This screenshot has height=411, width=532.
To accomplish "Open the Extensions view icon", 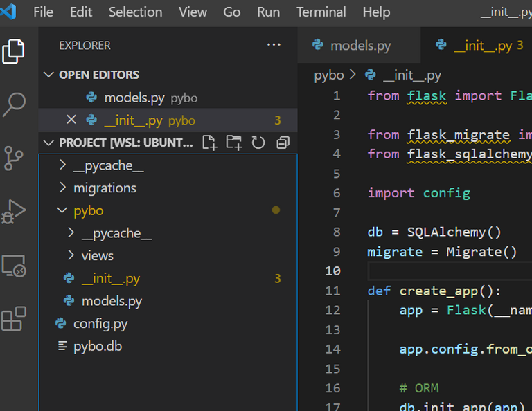I will pyautogui.click(x=14, y=318).
